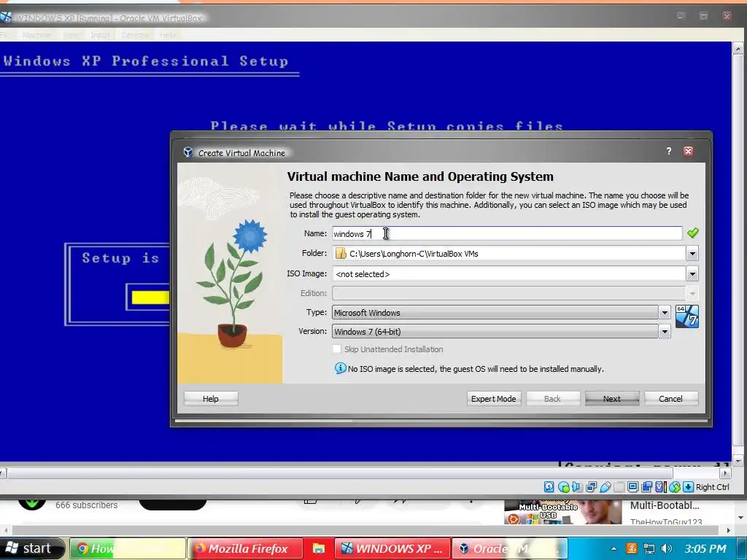The height and width of the screenshot is (560, 747).
Task: Click the display monitor icon in VM status bar
Action: [632, 486]
